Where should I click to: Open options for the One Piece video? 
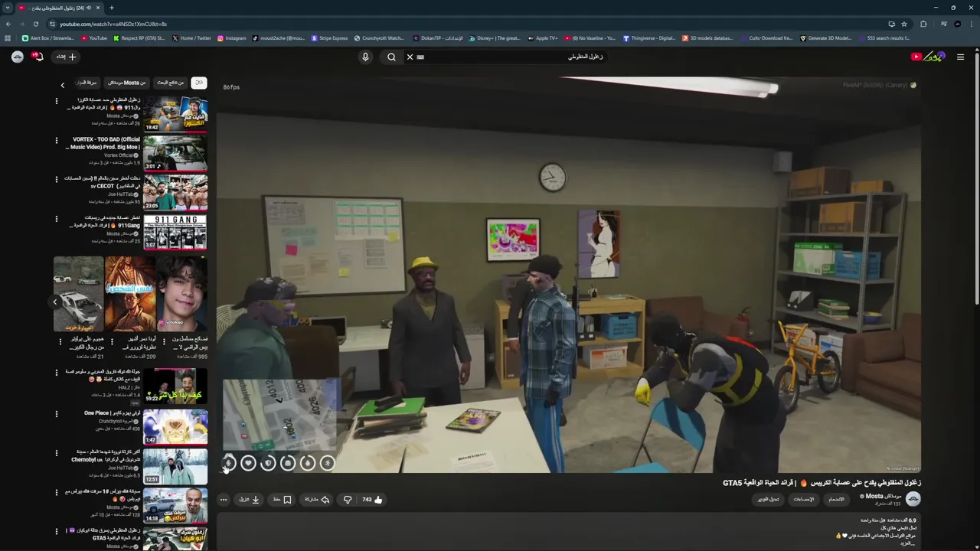[56, 413]
